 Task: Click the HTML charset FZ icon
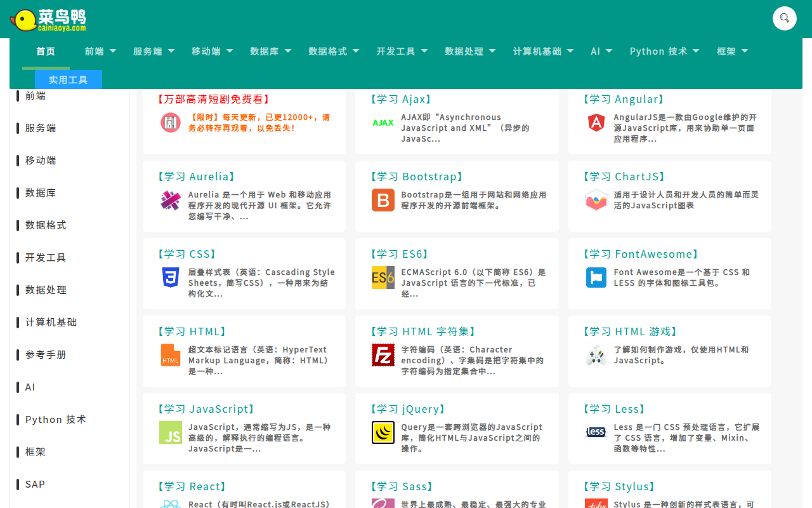[x=383, y=355]
